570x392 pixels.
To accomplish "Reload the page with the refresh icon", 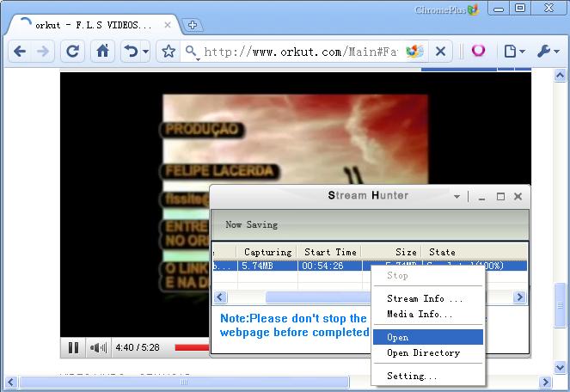I will click(72, 52).
